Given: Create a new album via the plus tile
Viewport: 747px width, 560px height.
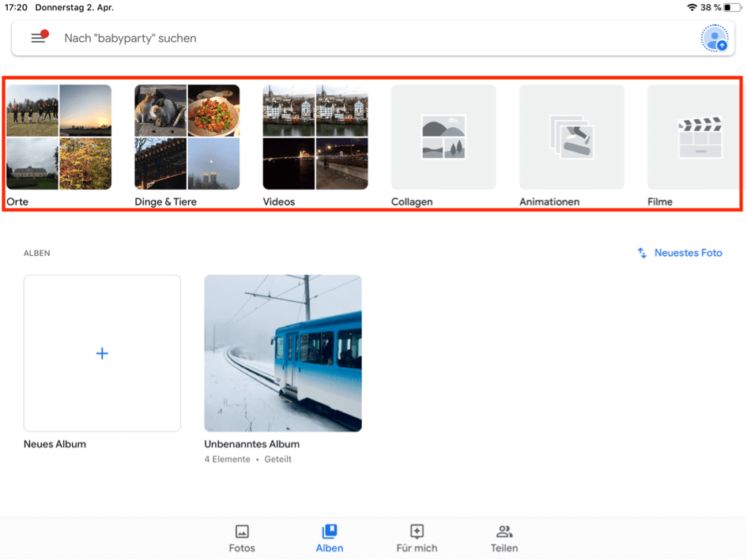Looking at the screenshot, I should (102, 353).
